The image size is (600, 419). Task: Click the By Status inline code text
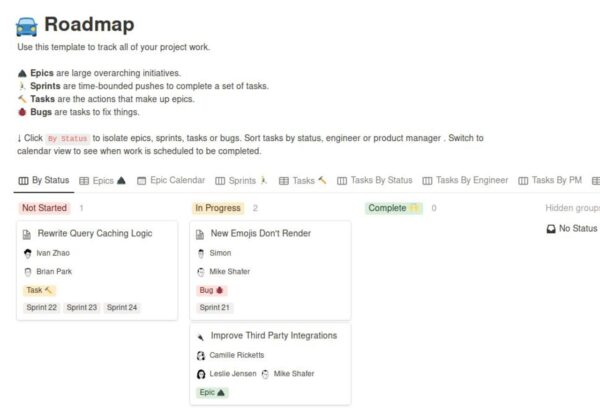pos(68,138)
